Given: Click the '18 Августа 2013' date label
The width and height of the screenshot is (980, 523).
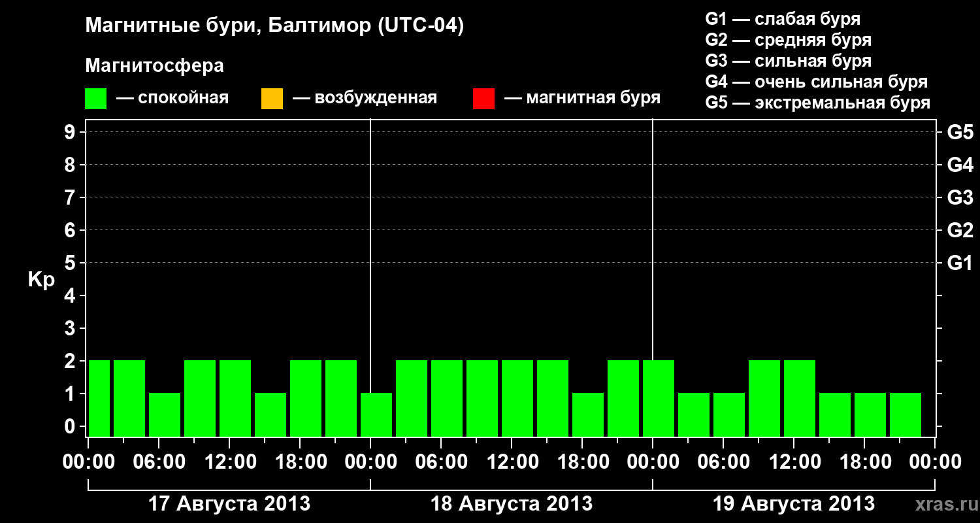Looking at the screenshot, I should (512, 503).
